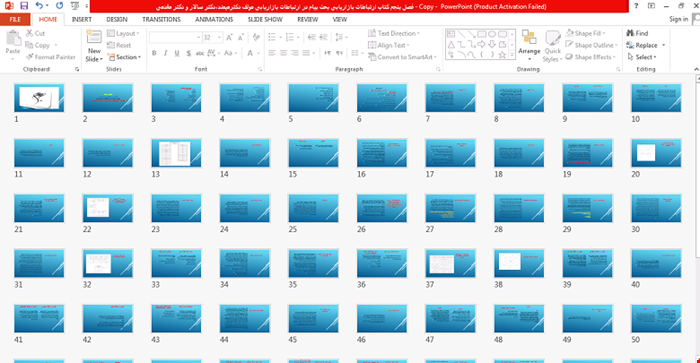This screenshot has width=700, height=363.
Task: Toggle Italic formatting button
Action: pos(166,53)
